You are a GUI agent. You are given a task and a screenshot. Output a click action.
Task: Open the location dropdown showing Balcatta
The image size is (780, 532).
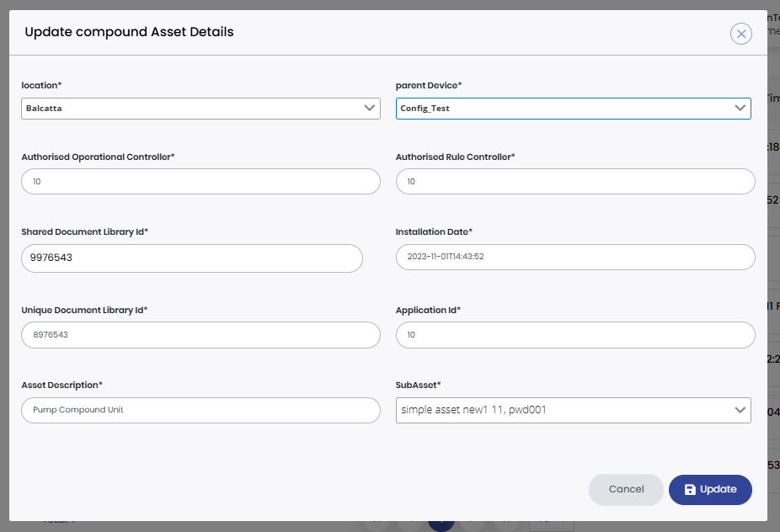(x=200, y=108)
